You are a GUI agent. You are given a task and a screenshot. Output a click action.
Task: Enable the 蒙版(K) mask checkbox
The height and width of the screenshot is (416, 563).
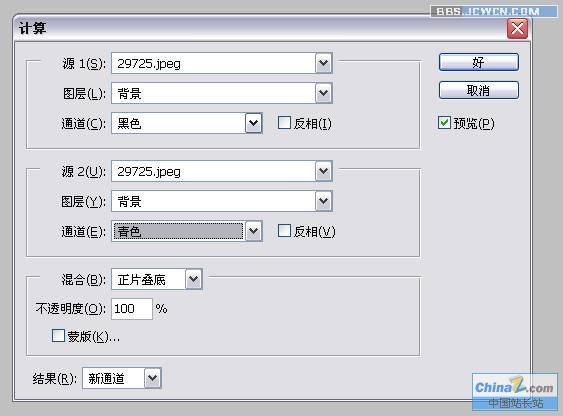58,336
